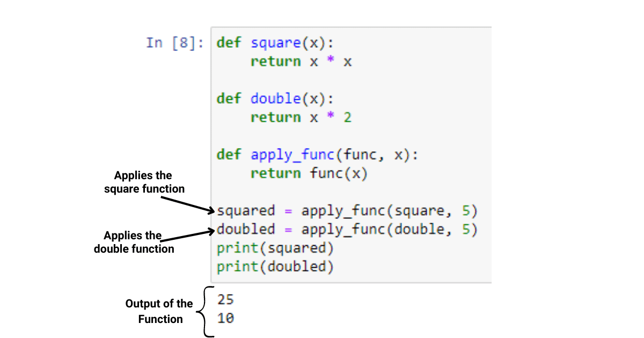Click the curly brace beside the output
Viewport: 644px width, 338px height.
[x=204, y=312]
